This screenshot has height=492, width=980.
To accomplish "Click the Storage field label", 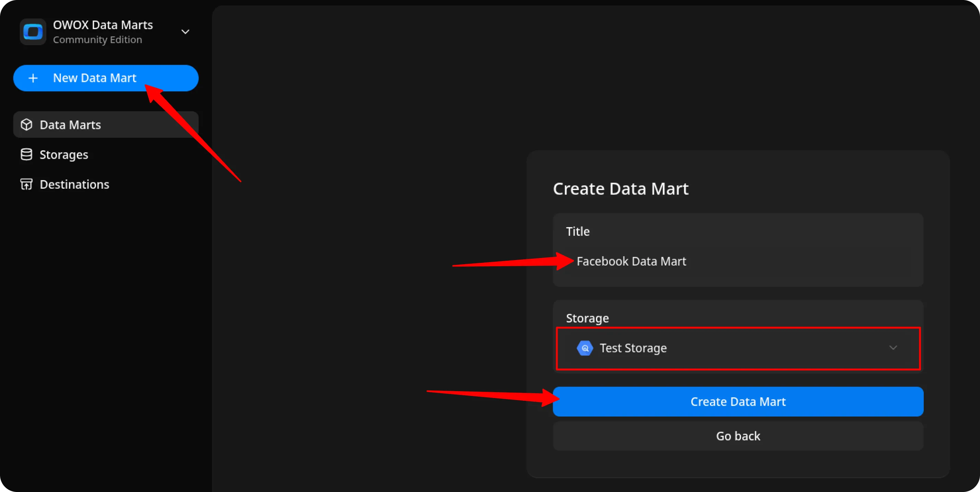I will click(x=587, y=318).
